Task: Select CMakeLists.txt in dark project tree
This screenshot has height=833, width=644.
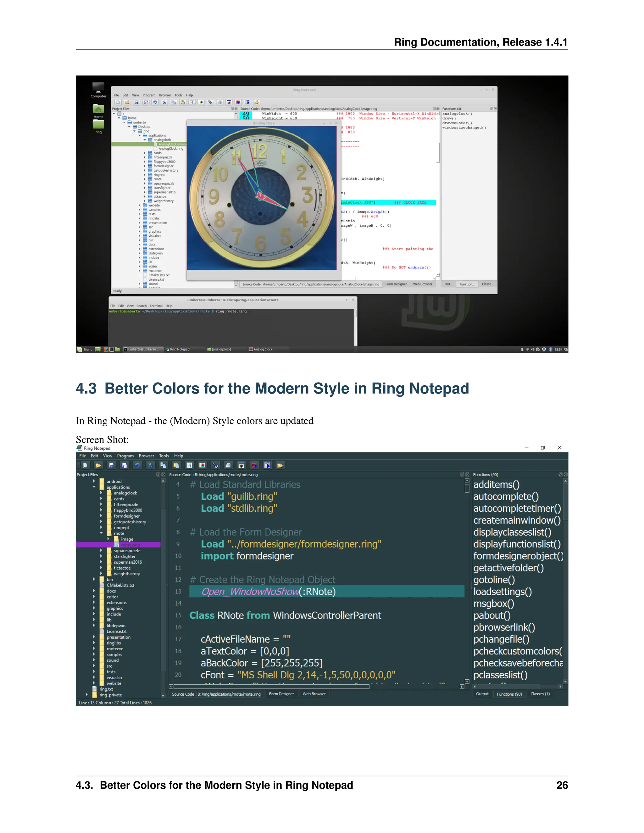Action: click(120, 585)
